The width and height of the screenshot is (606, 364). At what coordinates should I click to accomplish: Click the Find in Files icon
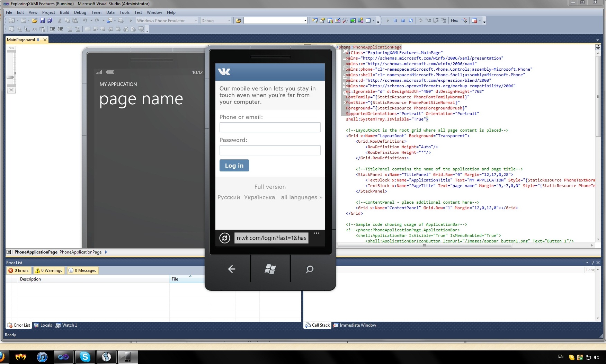tap(238, 21)
